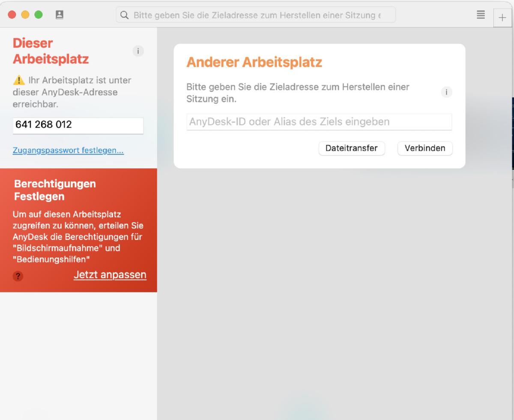Viewport: 514px width, 420px height.
Task: Open the hamburger menu icon
Action: pos(481,15)
